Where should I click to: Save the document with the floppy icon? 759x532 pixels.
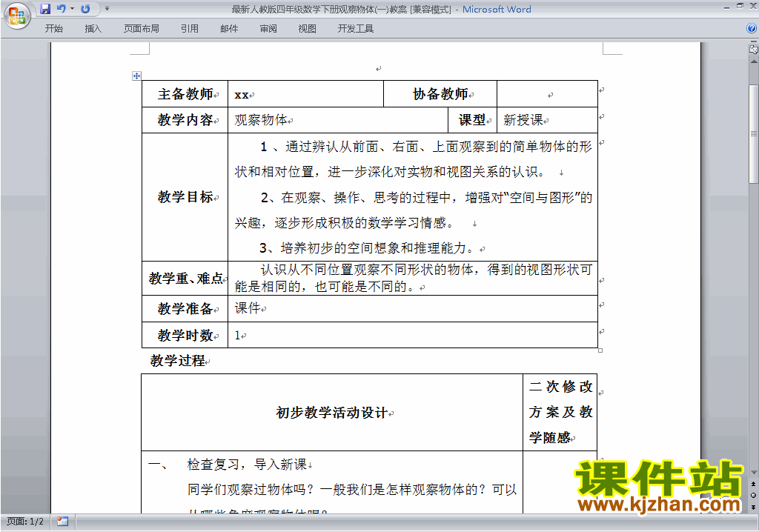point(45,9)
